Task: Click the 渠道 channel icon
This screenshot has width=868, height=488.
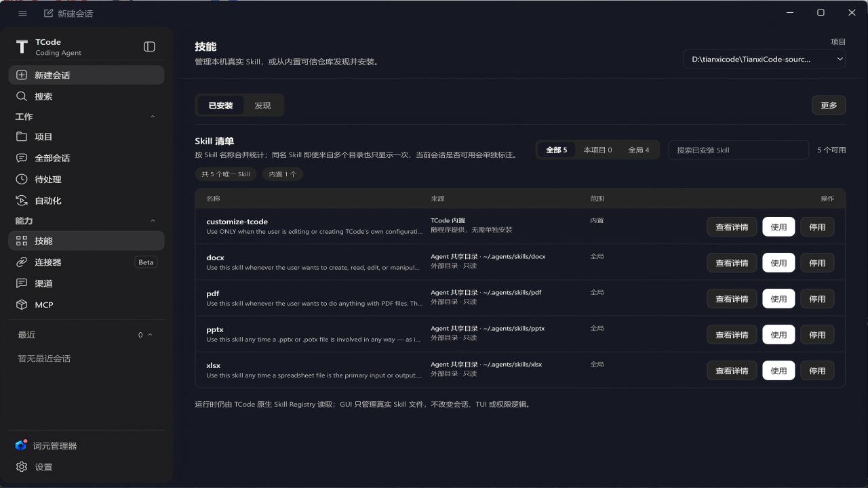Action: click(x=22, y=283)
